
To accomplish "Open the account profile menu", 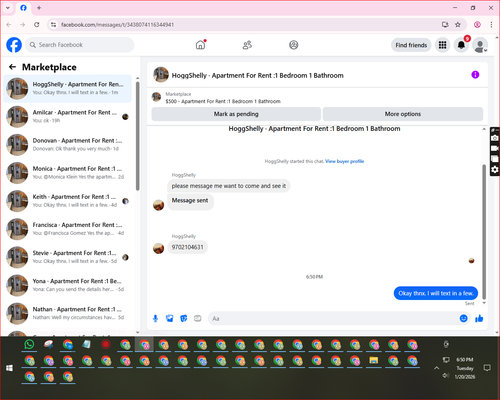I will (x=480, y=45).
